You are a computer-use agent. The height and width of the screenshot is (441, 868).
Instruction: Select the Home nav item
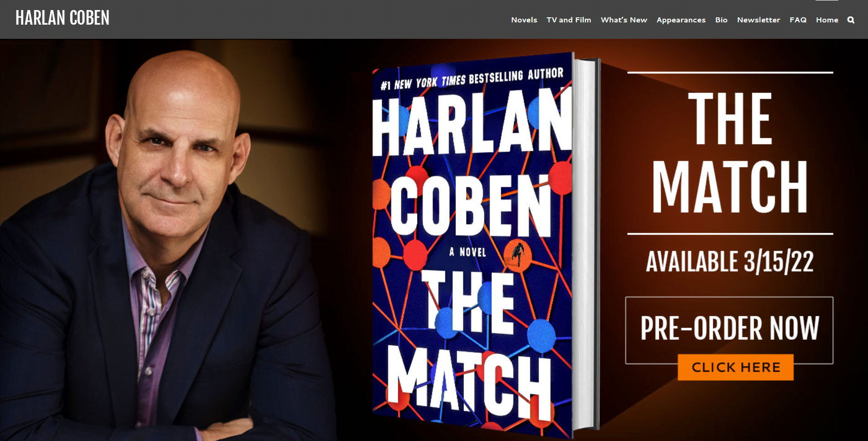(827, 20)
